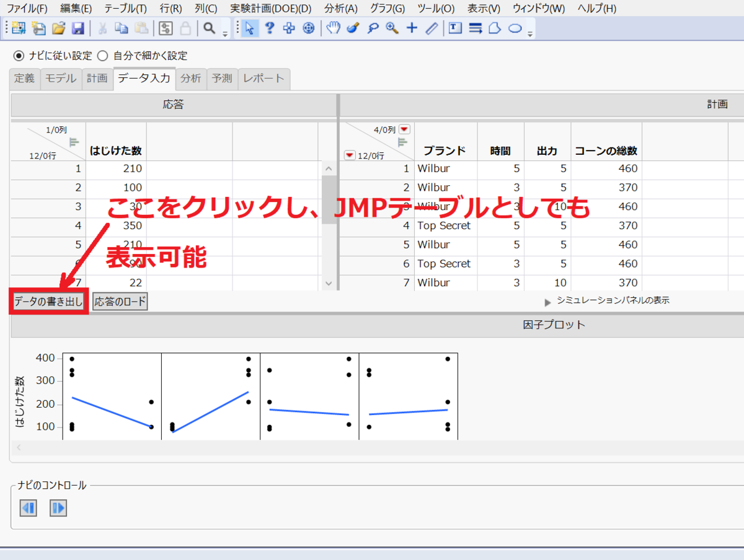The image size is (744, 560).
Task: Open the red triangle menu on 4/0列
Action: (x=404, y=129)
